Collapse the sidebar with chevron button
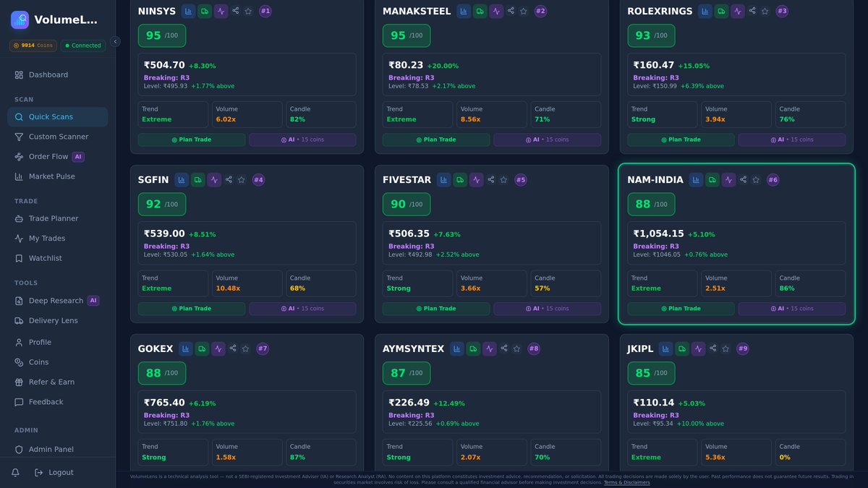This screenshot has height=488, width=868. point(115,41)
